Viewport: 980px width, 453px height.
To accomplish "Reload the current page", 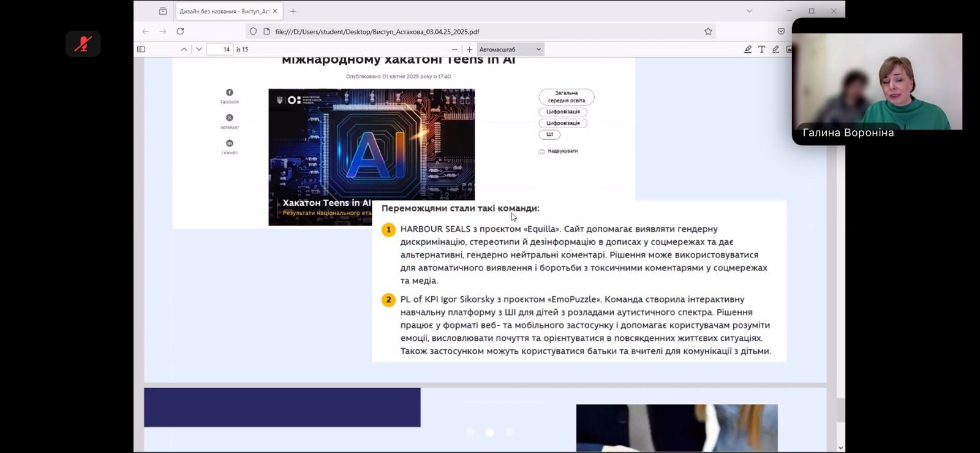I will (180, 31).
